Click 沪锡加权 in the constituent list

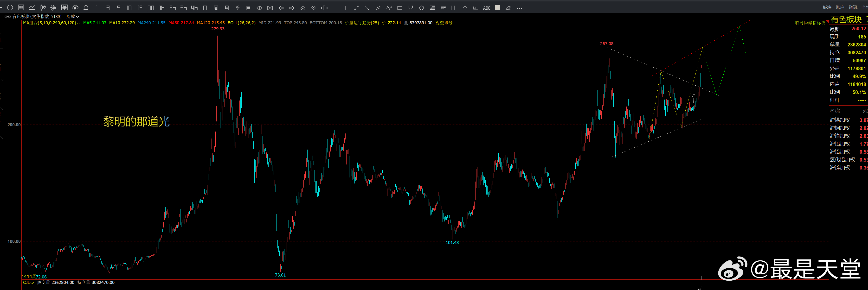[839, 120]
